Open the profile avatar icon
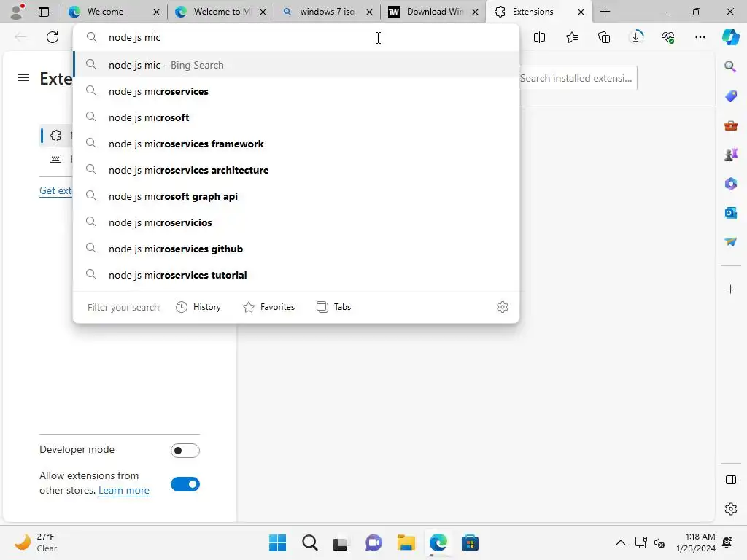This screenshot has width=747, height=560. [x=17, y=12]
